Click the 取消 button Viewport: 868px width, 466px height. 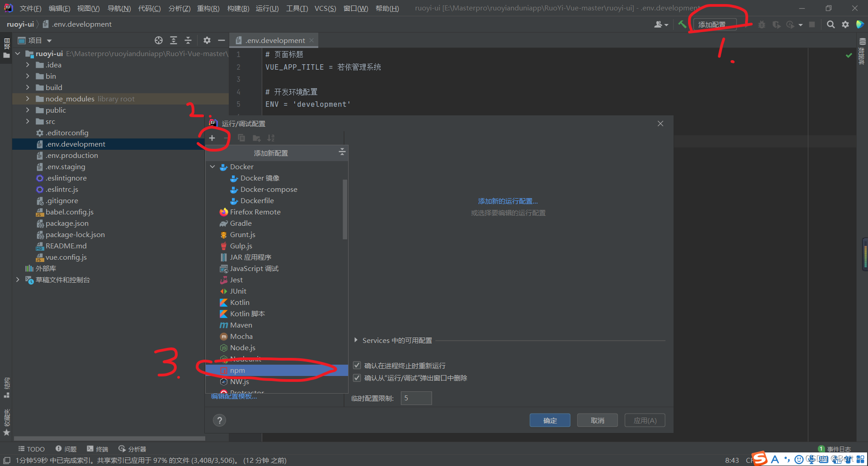[597, 420]
